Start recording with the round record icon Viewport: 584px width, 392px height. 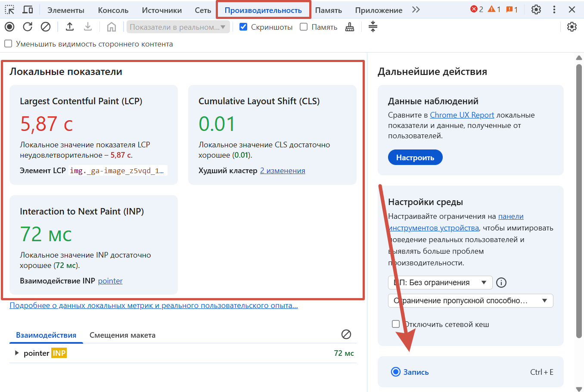coord(9,27)
